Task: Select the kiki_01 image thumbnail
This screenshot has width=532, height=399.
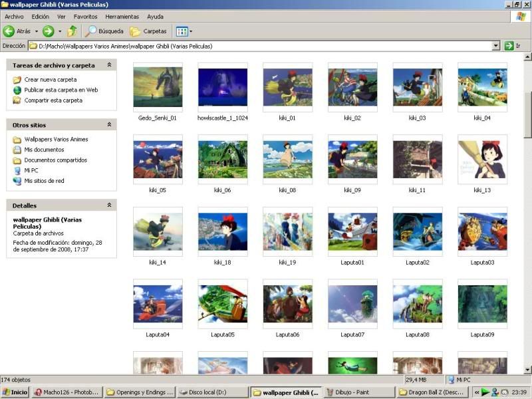Action: (288, 87)
